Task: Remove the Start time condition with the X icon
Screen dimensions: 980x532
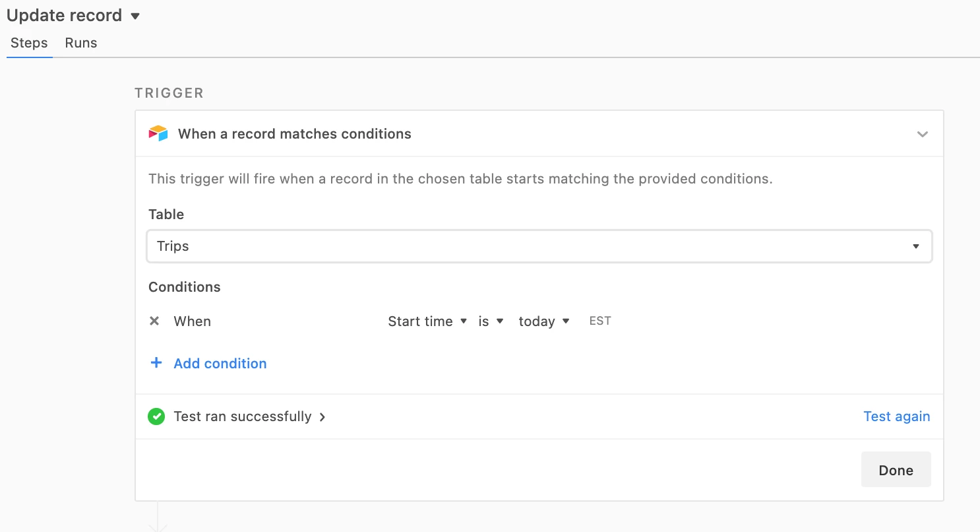Action: tap(154, 321)
